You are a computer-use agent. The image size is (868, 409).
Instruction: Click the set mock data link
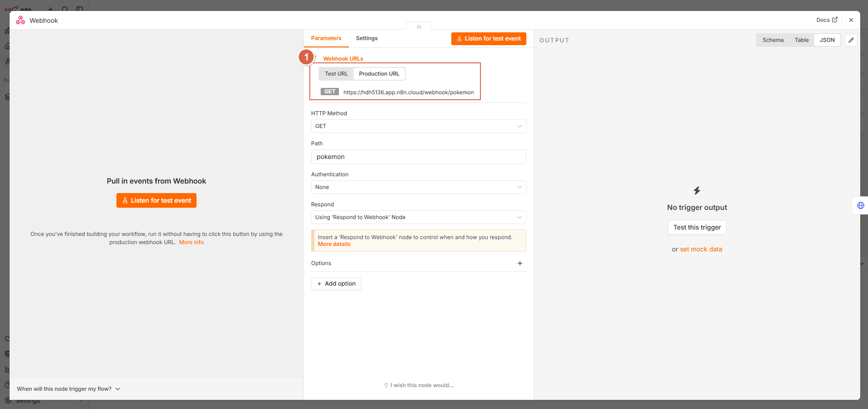coord(701,249)
